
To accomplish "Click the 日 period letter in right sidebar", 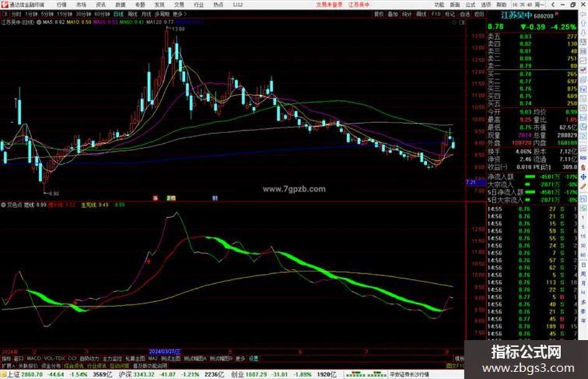I will click(x=584, y=265).
